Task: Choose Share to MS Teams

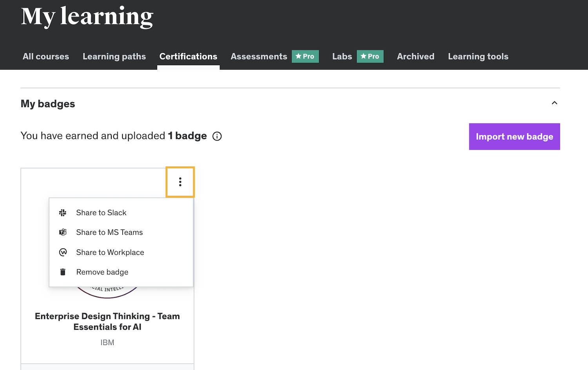Action: [x=109, y=232]
